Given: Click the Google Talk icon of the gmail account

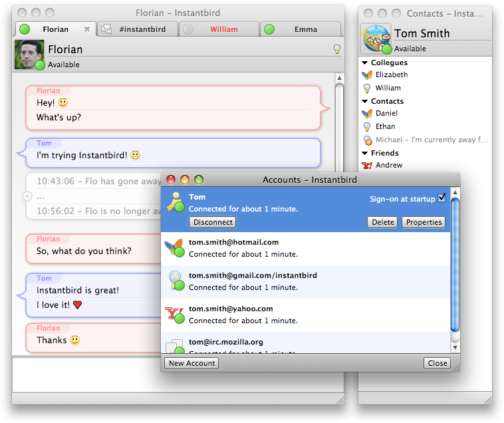Looking at the screenshot, I should point(176,281).
